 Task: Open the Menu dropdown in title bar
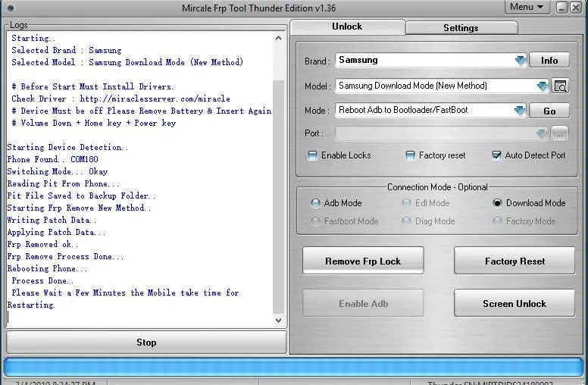527,7
